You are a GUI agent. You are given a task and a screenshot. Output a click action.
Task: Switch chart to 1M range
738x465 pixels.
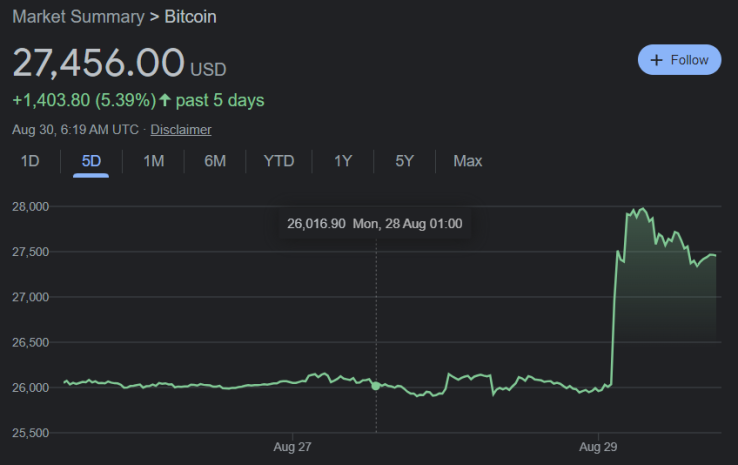(x=153, y=161)
